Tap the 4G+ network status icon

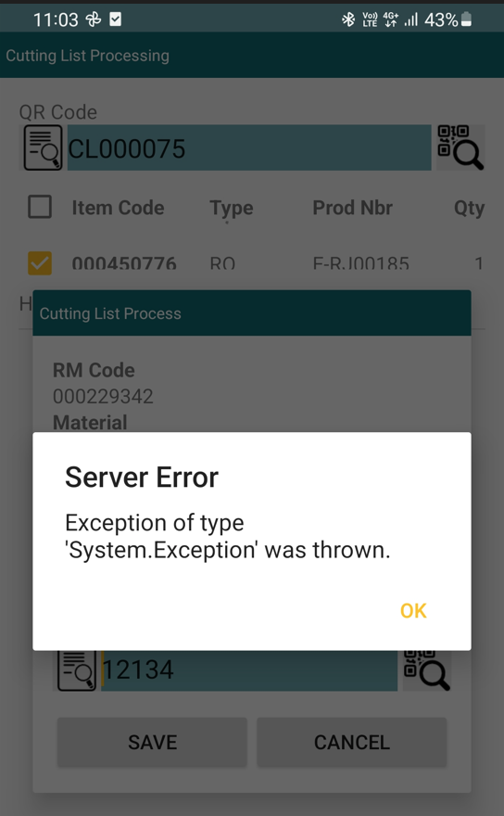click(391, 19)
